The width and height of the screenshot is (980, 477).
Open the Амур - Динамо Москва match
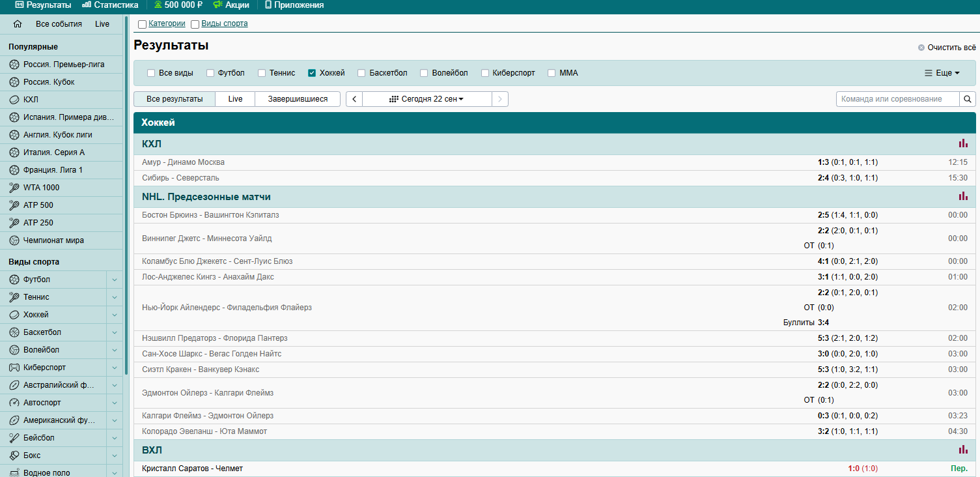tap(183, 162)
